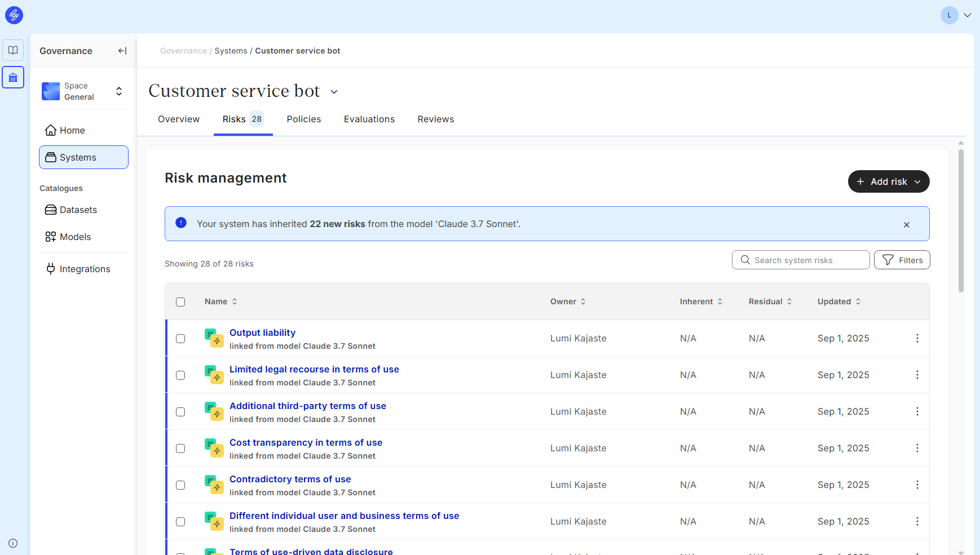Collapse the Governance sidebar panel
980x555 pixels.
pos(122,51)
